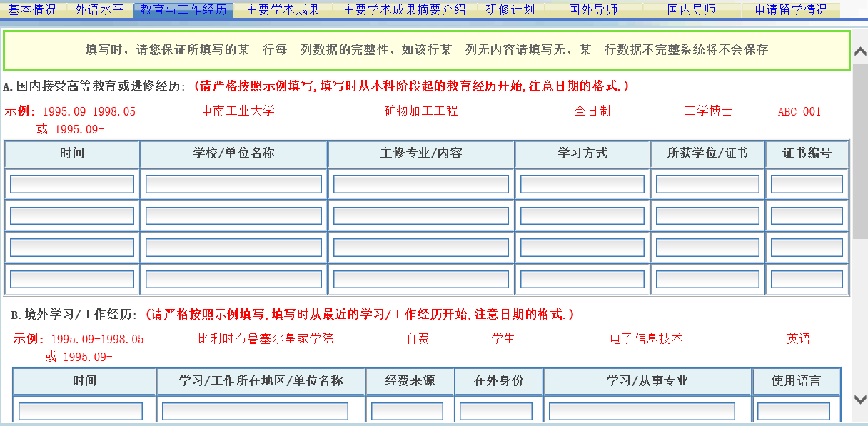Screen dimensions: 868x426
Task: Select the 教育与工作经历 tab
Action: 182,10
